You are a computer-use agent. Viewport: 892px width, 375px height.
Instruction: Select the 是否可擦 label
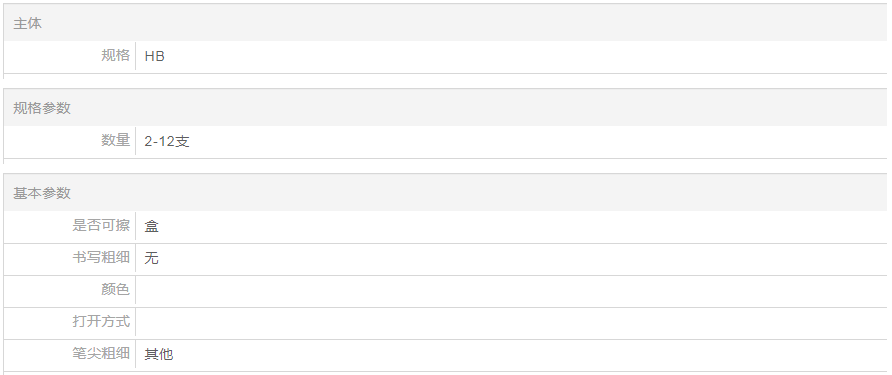point(101,225)
